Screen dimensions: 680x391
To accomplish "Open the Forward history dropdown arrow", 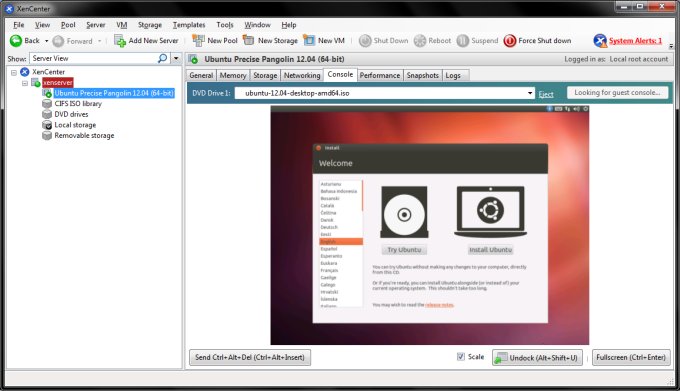I will point(99,41).
